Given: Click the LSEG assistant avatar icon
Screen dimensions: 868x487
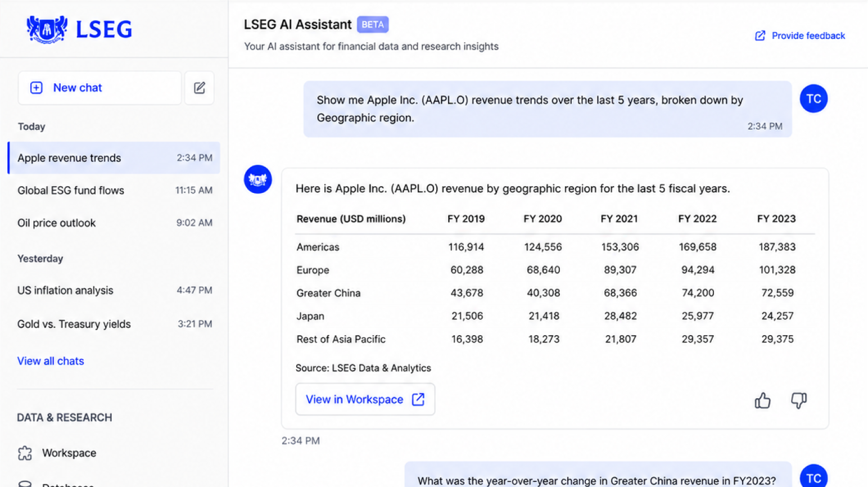Looking at the screenshot, I should (x=258, y=179).
